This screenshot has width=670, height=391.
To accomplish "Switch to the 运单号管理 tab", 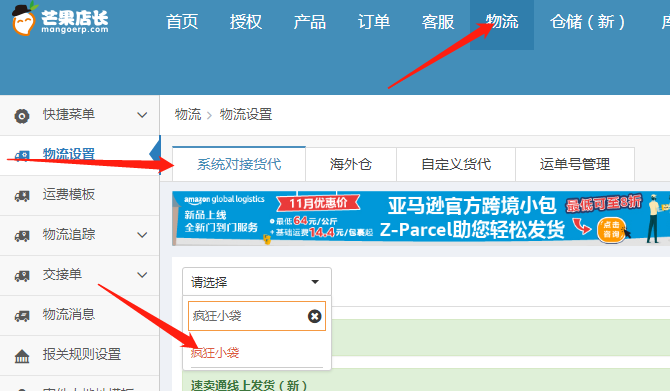I will tap(575, 164).
